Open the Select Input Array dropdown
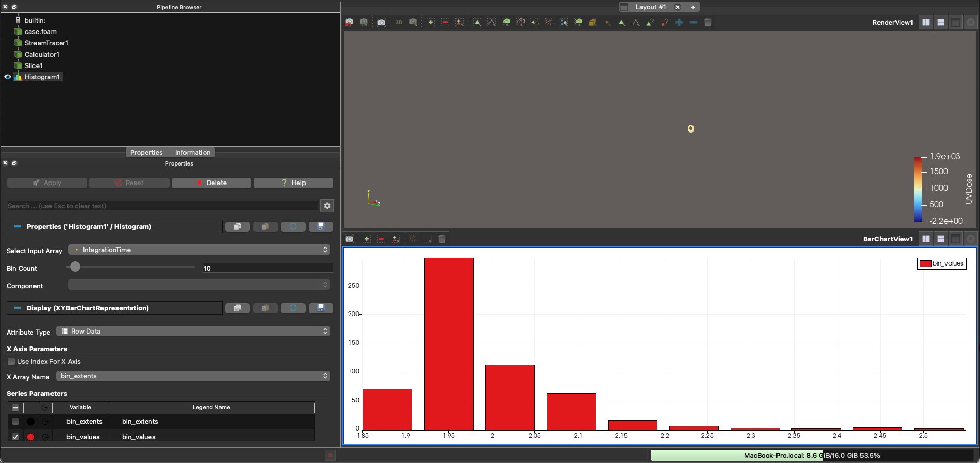The width and height of the screenshot is (980, 463). pyautogui.click(x=199, y=250)
